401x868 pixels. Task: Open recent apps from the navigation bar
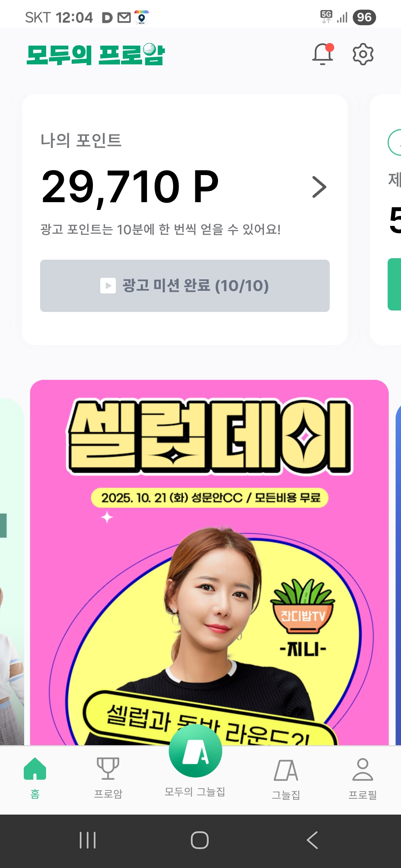click(88, 840)
